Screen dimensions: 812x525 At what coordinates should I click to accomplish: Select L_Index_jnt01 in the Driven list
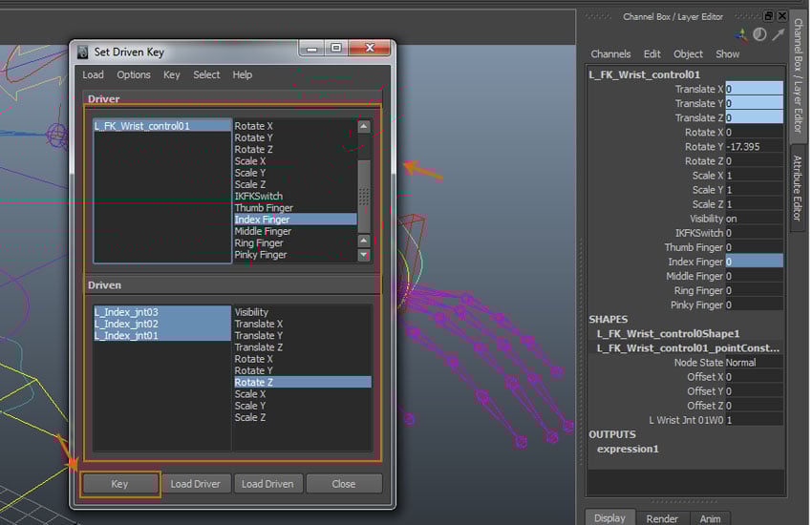[x=162, y=335]
